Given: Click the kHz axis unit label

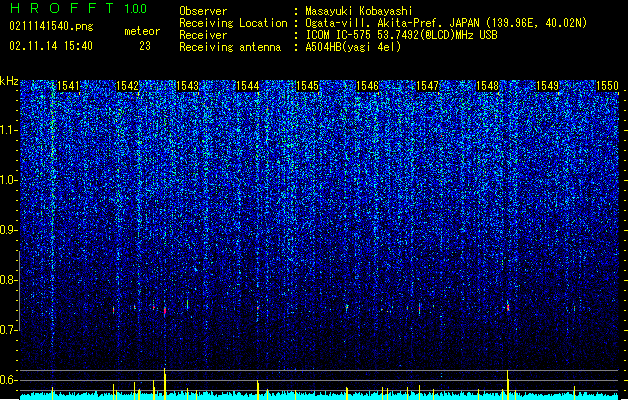Looking at the screenshot, I should 9,81.
